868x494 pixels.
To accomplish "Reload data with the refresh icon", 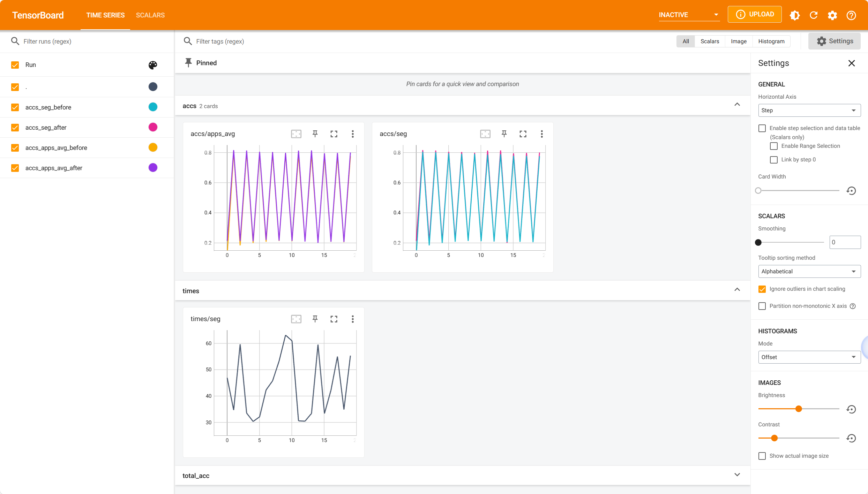I will click(x=814, y=15).
